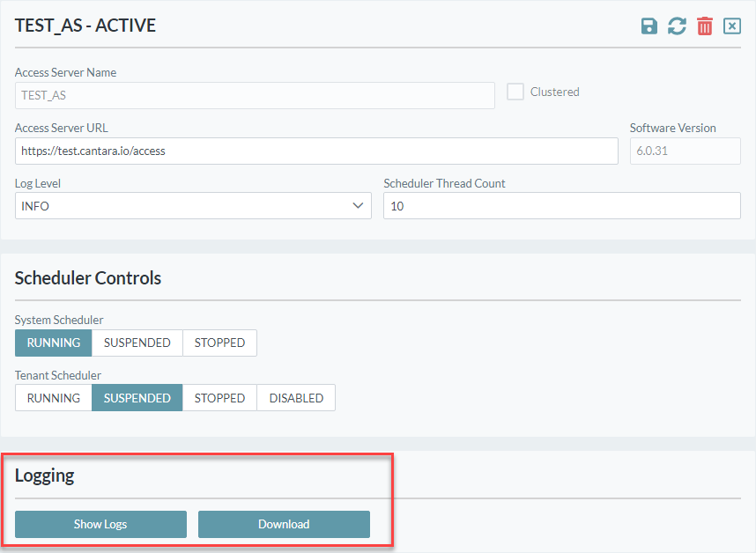Delete the TEST_AS access server
This screenshot has height=553, width=756.
(x=705, y=26)
